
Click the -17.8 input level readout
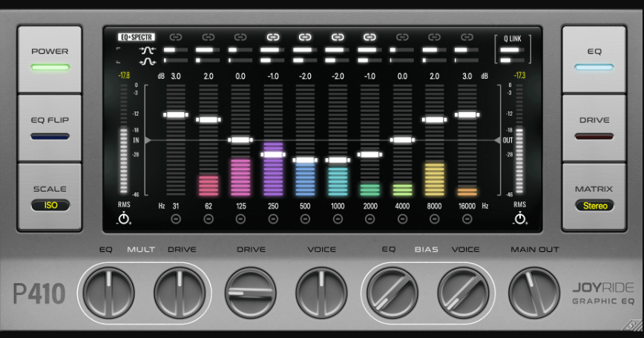tap(124, 75)
